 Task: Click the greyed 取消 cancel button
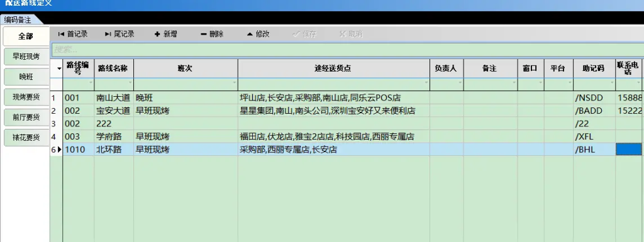click(x=351, y=34)
